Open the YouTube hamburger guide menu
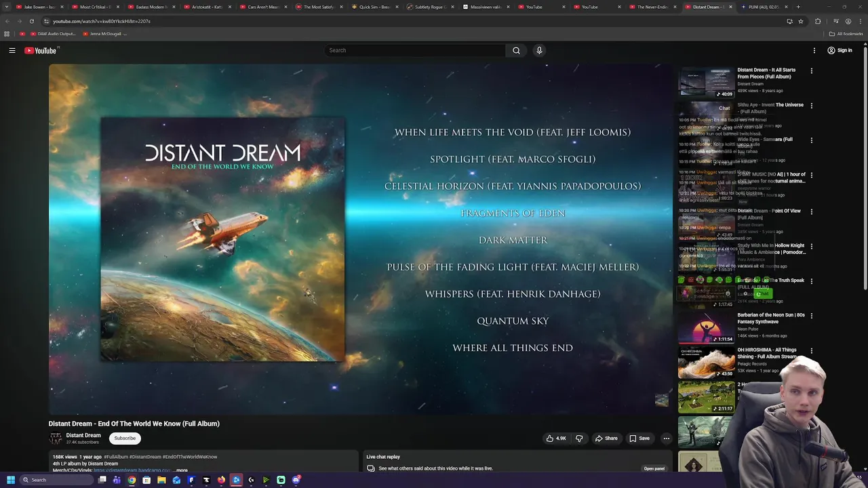The width and height of the screenshot is (868, 488). pyautogui.click(x=12, y=50)
